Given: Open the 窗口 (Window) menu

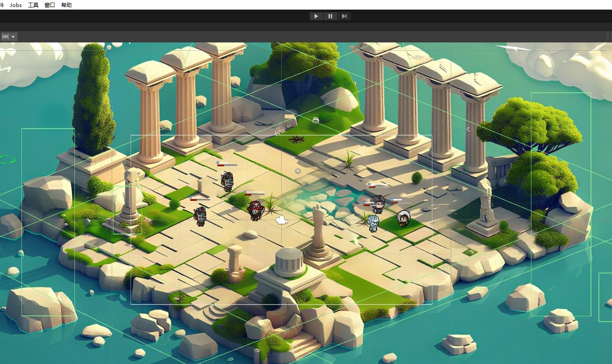Looking at the screenshot, I should [x=50, y=5].
